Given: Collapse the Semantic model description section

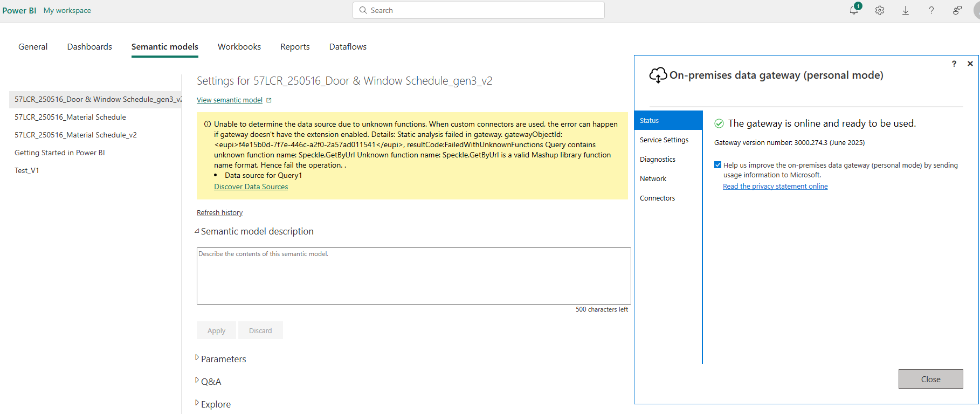Looking at the screenshot, I should pos(197,231).
